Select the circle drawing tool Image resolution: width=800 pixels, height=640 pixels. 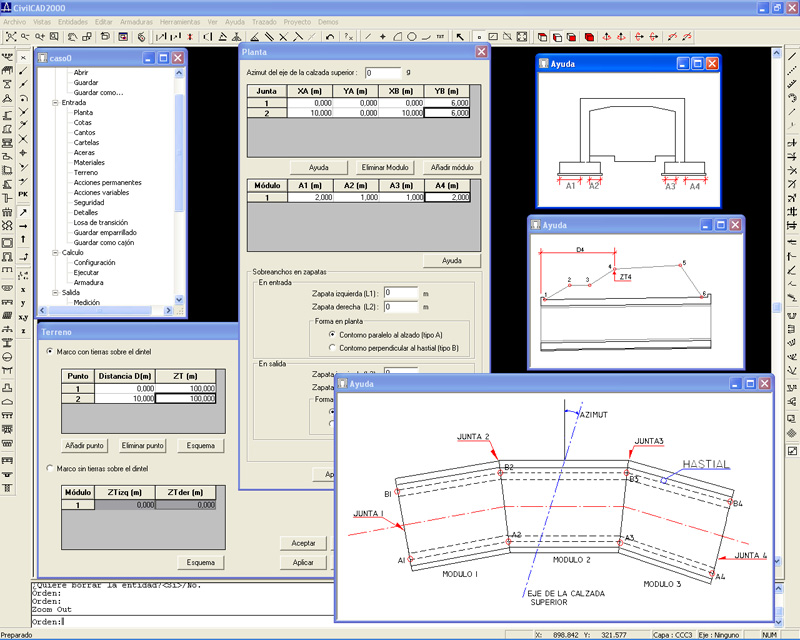click(411, 37)
